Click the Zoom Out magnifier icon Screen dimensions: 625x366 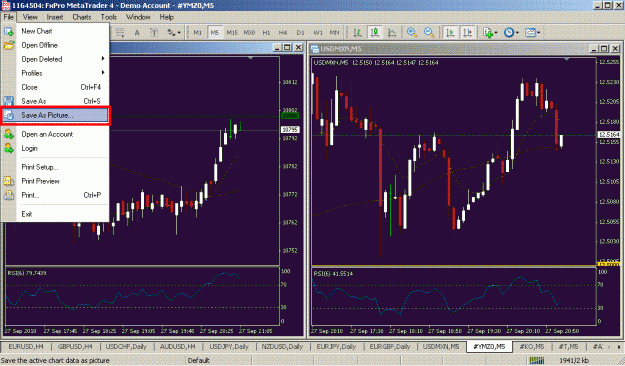[x=429, y=33]
